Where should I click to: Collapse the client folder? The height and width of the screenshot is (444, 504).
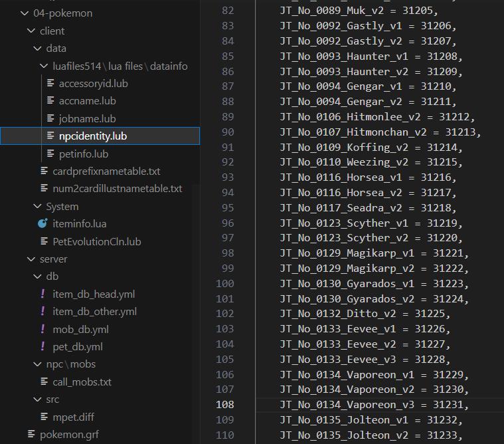pos(31,31)
